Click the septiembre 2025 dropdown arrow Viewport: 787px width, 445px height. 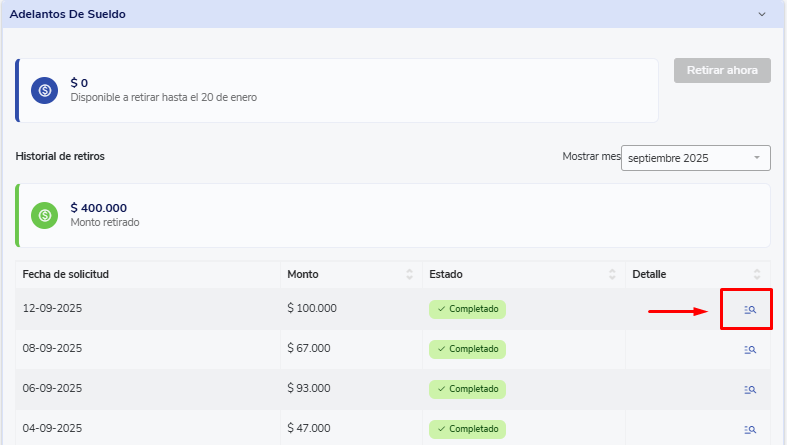point(757,158)
